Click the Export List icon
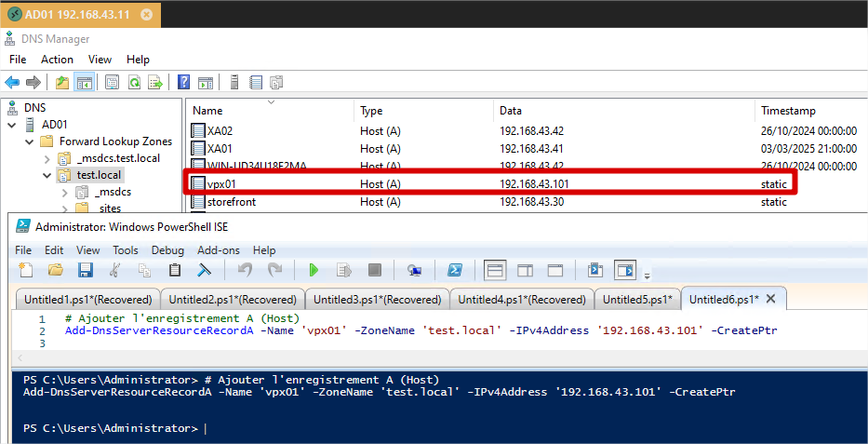Image resolution: width=868 pixels, height=444 pixels. [156, 83]
